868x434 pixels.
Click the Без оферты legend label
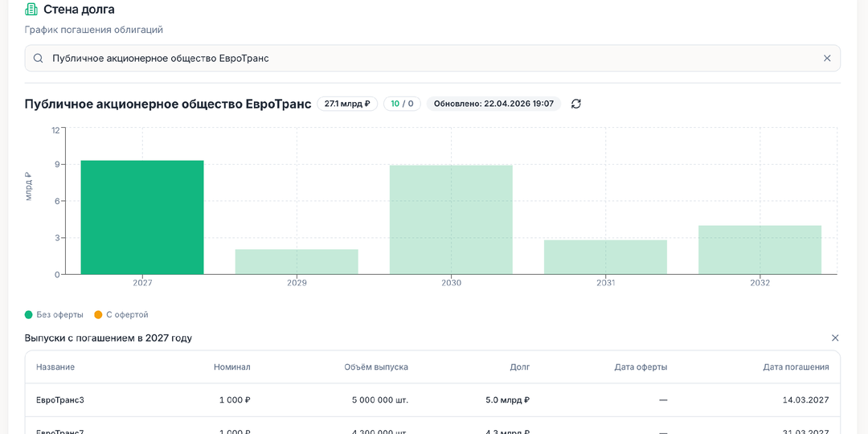[59, 314]
